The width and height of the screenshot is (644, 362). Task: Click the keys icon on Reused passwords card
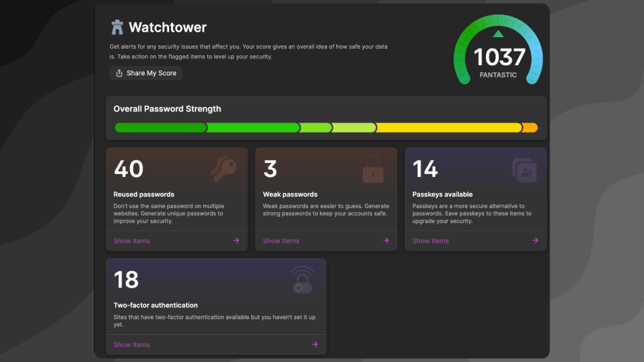tap(224, 170)
